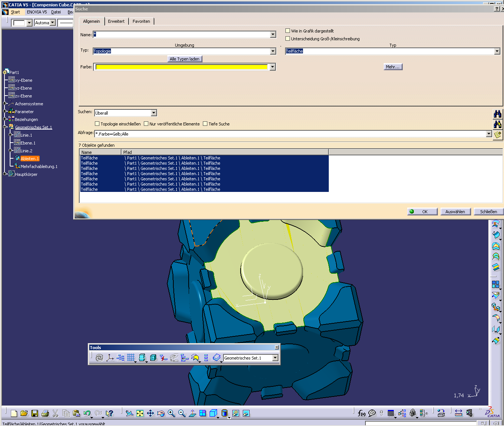Click the 'Mehr...' button
Image resolution: width=504 pixels, height=426 pixels.
tap(393, 67)
